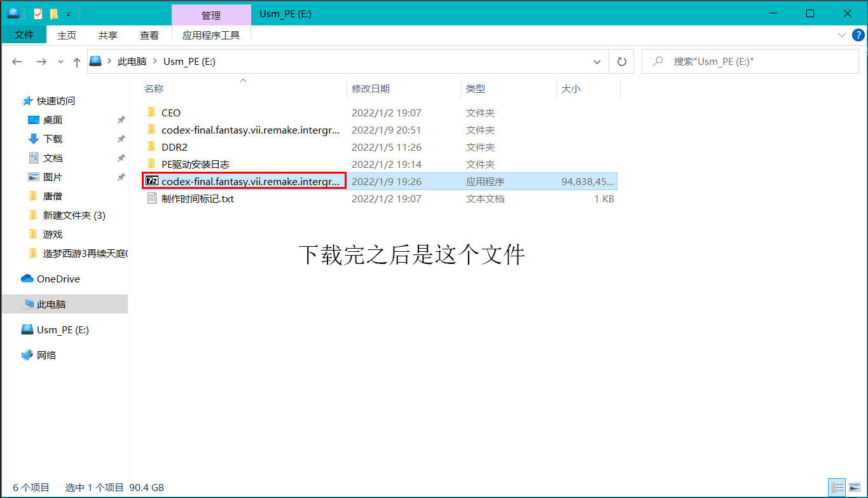
Task: Switch to details view in status bar
Action: tap(837, 488)
